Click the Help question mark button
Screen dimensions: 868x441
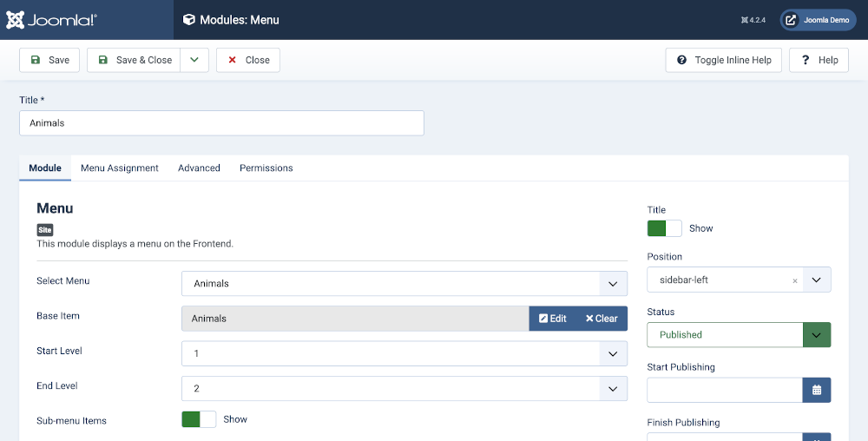[x=819, y=60]
